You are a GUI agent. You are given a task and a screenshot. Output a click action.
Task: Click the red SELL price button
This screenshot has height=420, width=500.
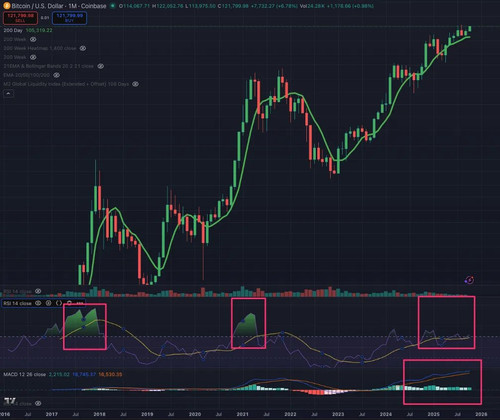[20, 18]
